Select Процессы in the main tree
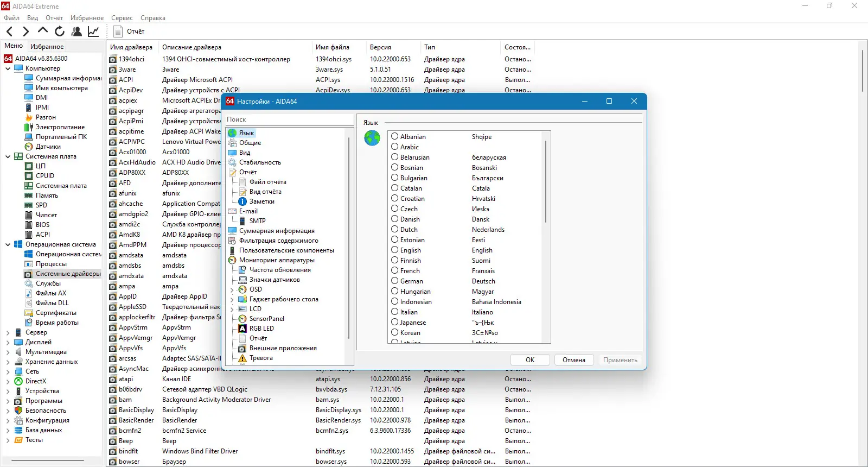The image size is (868, 467). point(51,264)
